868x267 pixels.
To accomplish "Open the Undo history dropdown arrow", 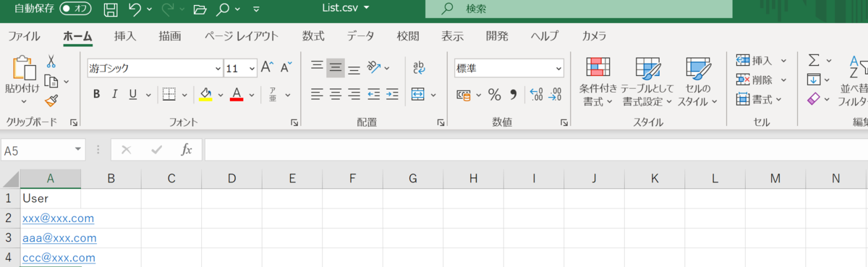I will pos(149,10).
